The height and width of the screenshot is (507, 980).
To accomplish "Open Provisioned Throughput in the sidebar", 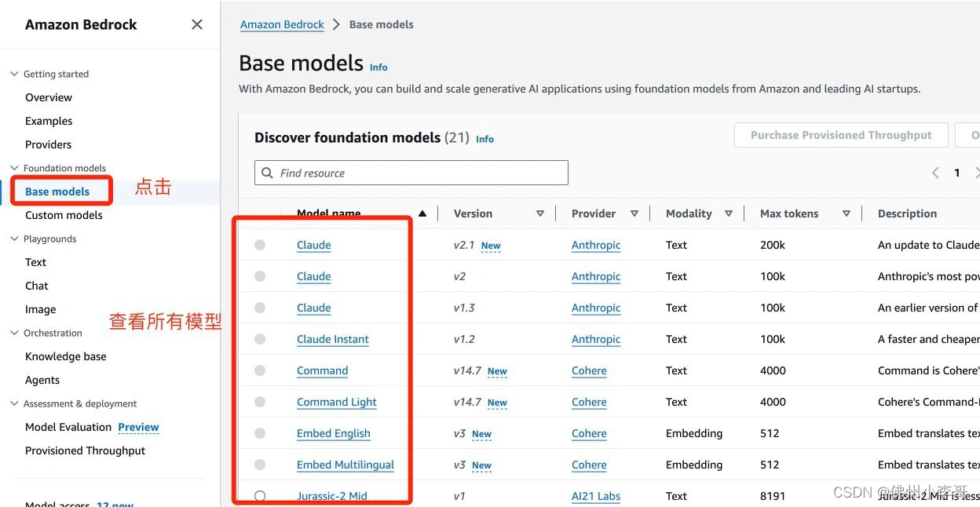I will coord(86,450).
